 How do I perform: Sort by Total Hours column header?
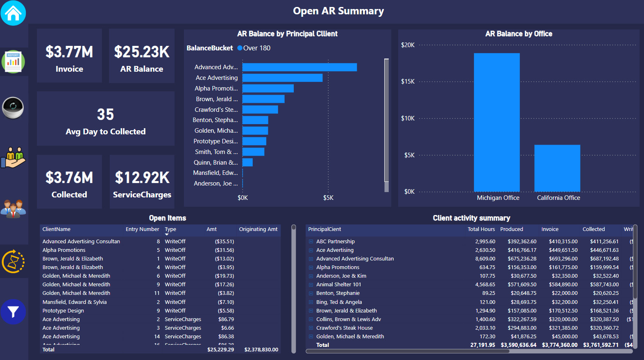481,229
